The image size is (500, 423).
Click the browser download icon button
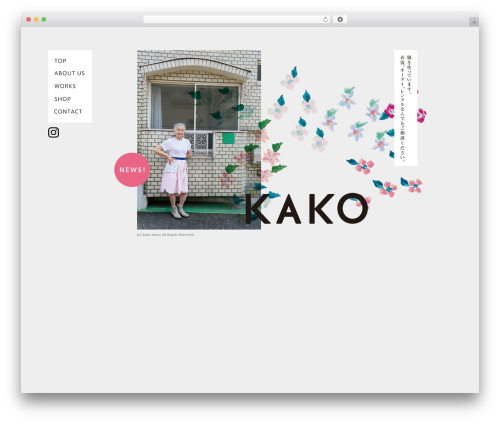(x=340, y=19)
